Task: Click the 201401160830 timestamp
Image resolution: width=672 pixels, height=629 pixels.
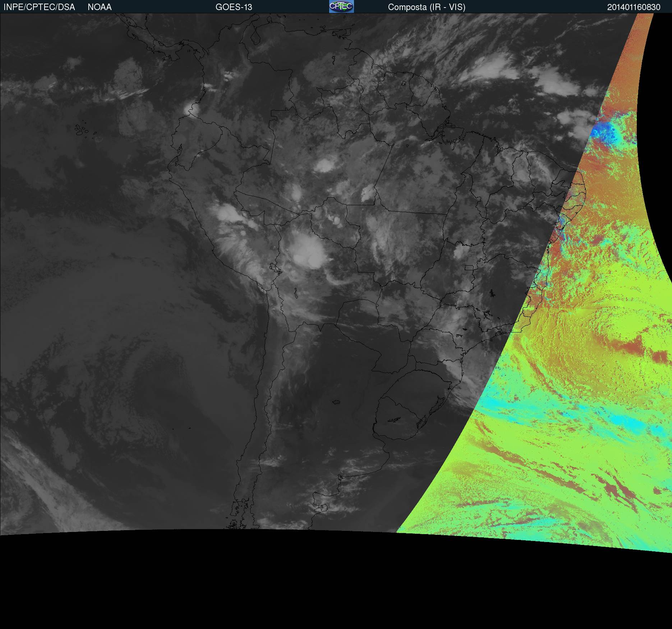Action: tap(634, 7)
